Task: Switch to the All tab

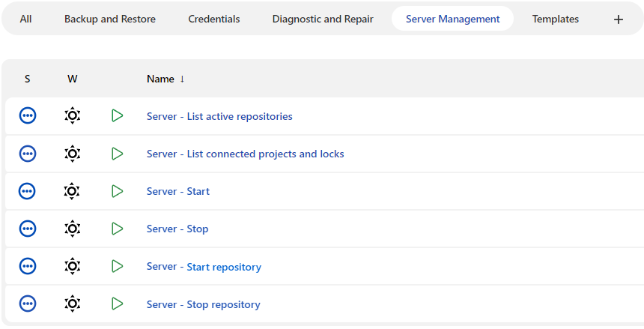Action: 25,19
